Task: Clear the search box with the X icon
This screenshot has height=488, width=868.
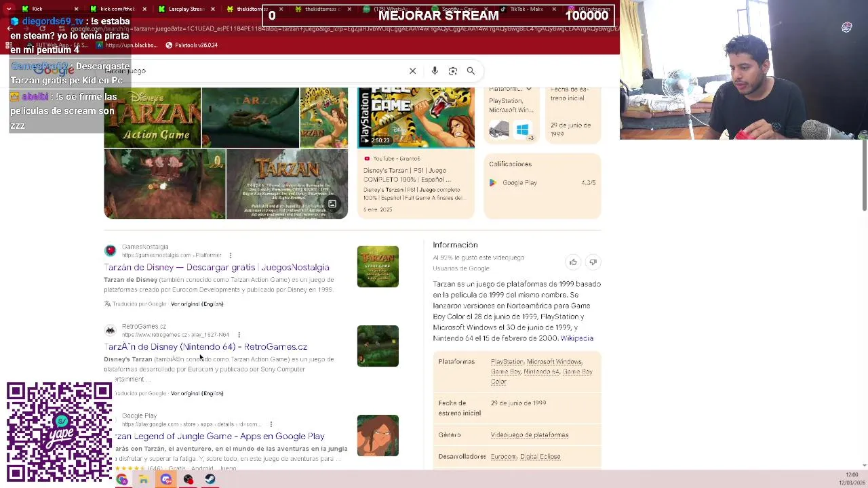Action: 412,70
